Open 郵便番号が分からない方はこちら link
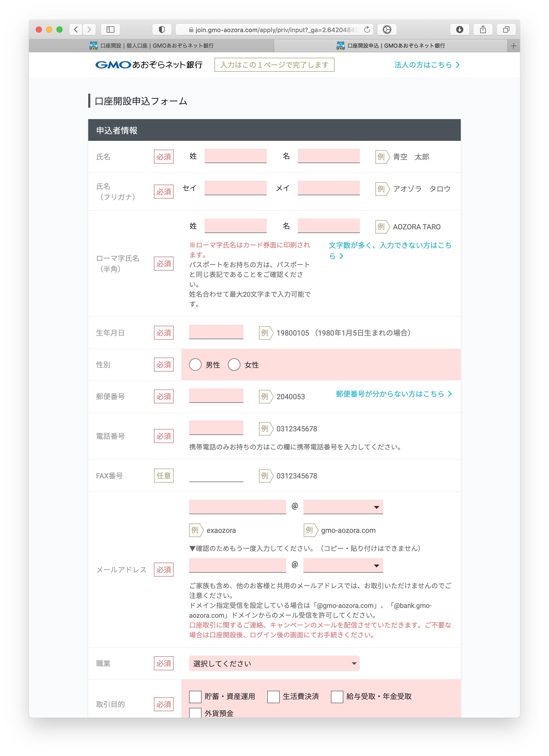Image resolution: width=549 pixels, height=756 pixels. tap(394, 394)
